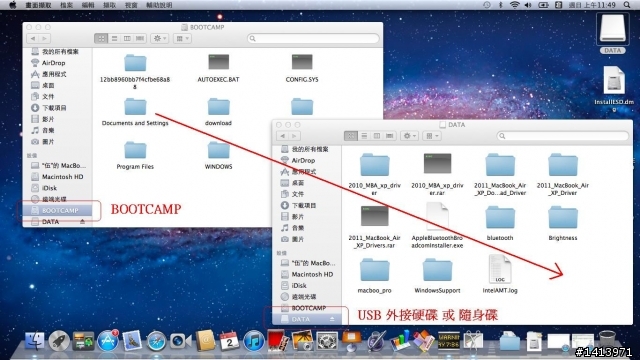Open iTunes from the Dock
Screen dimensions: 640x360
pyautogui.click(x=253, y=341)
